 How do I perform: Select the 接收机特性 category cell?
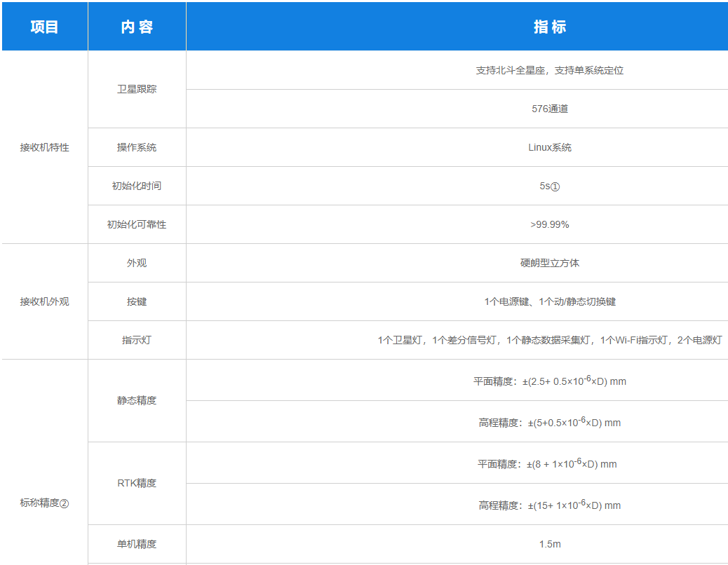point(44,147)
